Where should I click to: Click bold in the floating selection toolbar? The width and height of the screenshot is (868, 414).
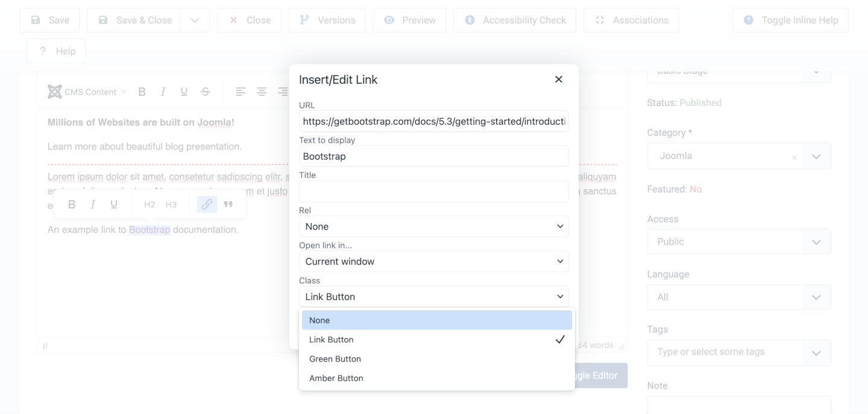click(x=72, y=204)
